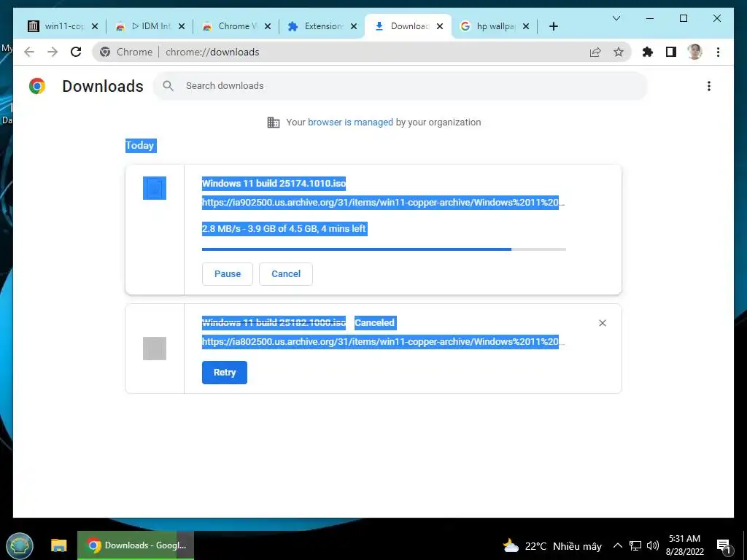747x560 pixels.
Task: Open Windows 11 build 25174.1010.iso file link
Action: click(274, 183)
